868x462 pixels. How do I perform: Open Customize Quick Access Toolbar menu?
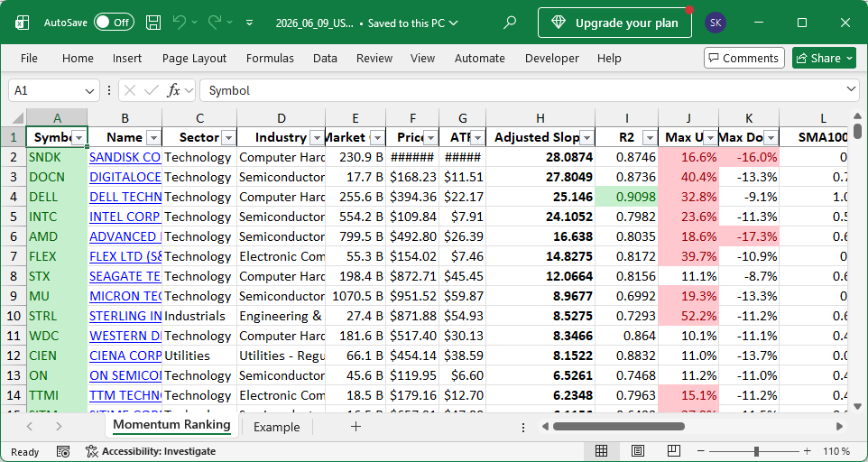(250, 23)
